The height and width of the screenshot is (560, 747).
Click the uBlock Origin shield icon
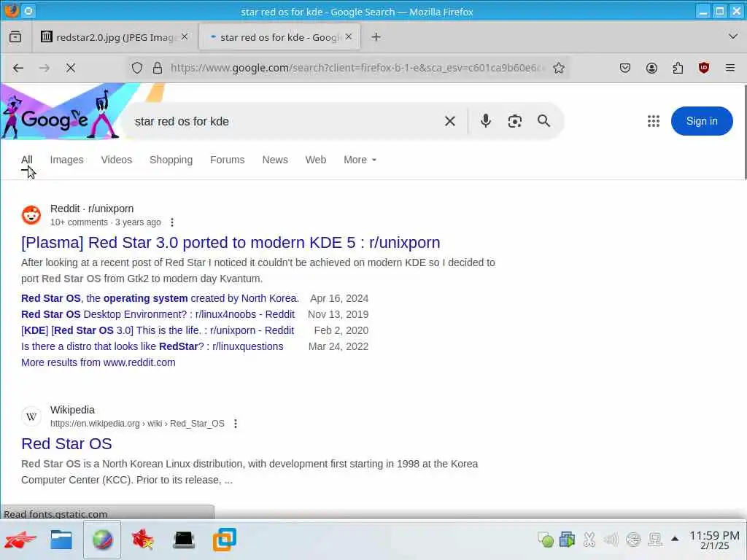tap(704, 68)
